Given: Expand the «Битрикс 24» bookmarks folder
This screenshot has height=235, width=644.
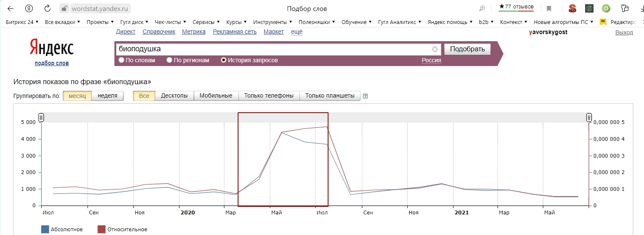Looking at the screenshot, I should (x=22, y=22).
